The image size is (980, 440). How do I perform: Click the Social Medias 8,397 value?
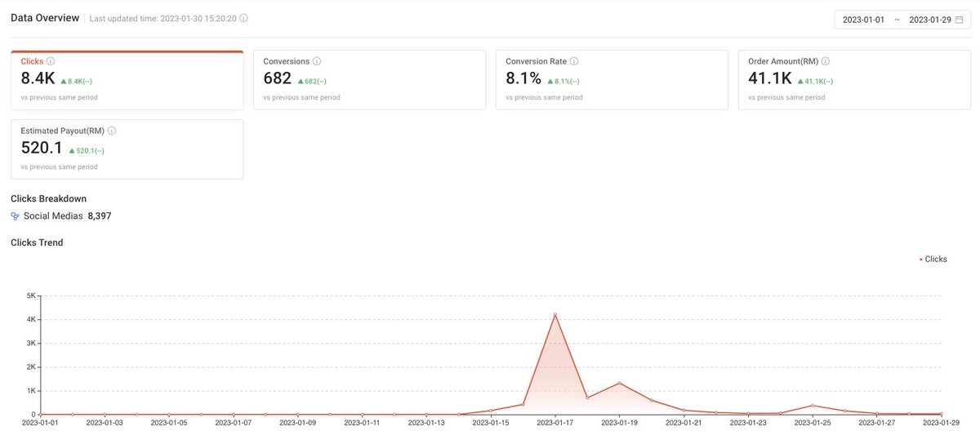click(x=100, y=216)
